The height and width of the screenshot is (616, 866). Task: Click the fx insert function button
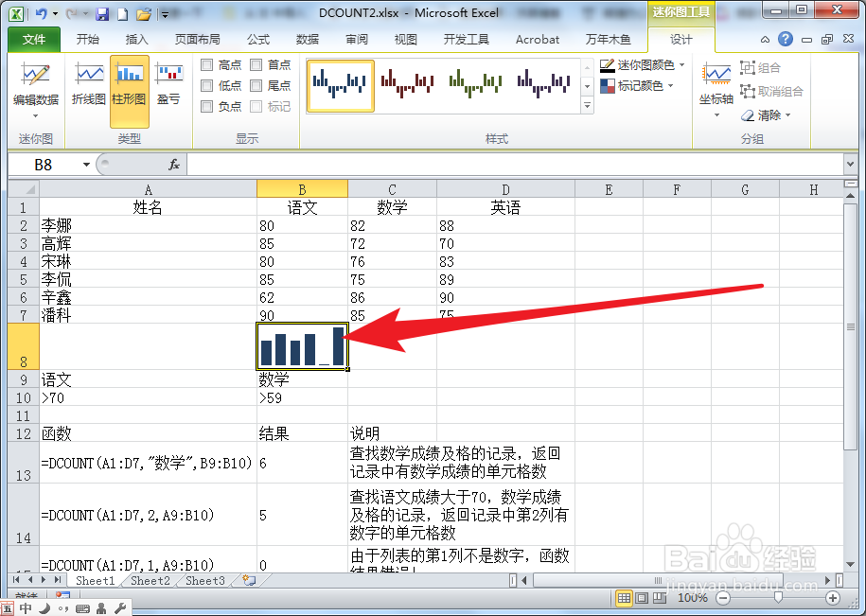pyautogui.click(x=174, y=165)
